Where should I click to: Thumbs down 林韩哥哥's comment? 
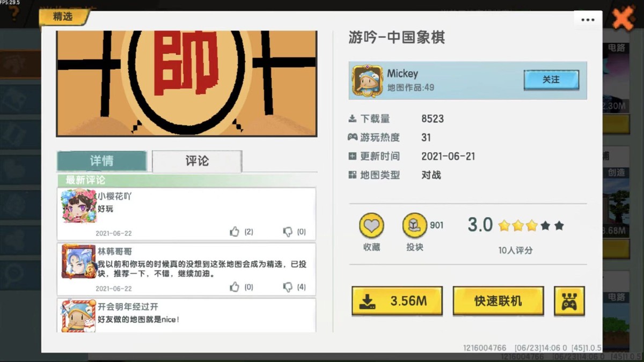click(288, 287)
